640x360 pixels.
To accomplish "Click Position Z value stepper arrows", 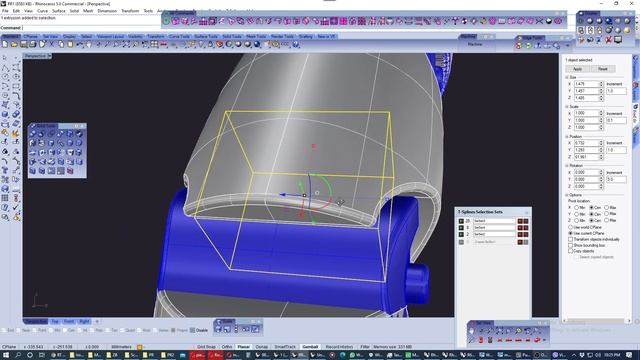I will pyautogui.click(x=601, y=157).
